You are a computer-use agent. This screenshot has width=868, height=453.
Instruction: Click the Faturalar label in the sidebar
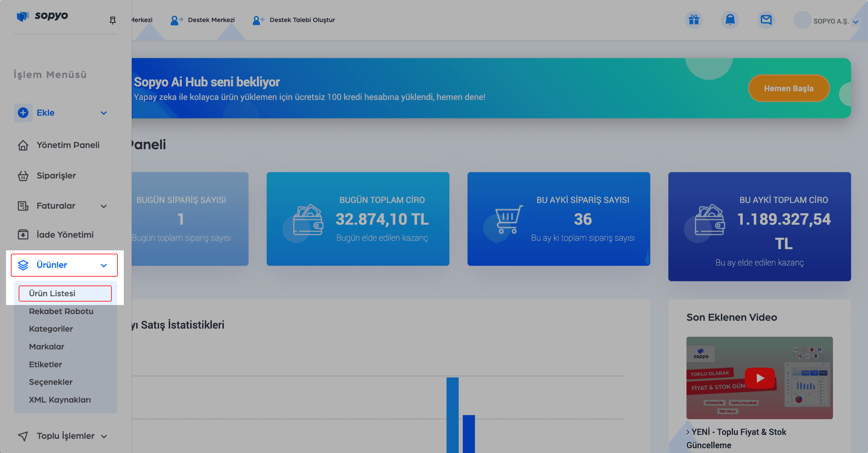[x=56, y=206]
